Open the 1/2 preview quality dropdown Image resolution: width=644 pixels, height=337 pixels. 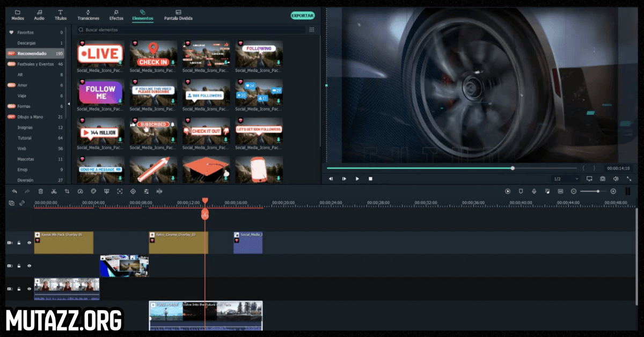click(566, 179)
